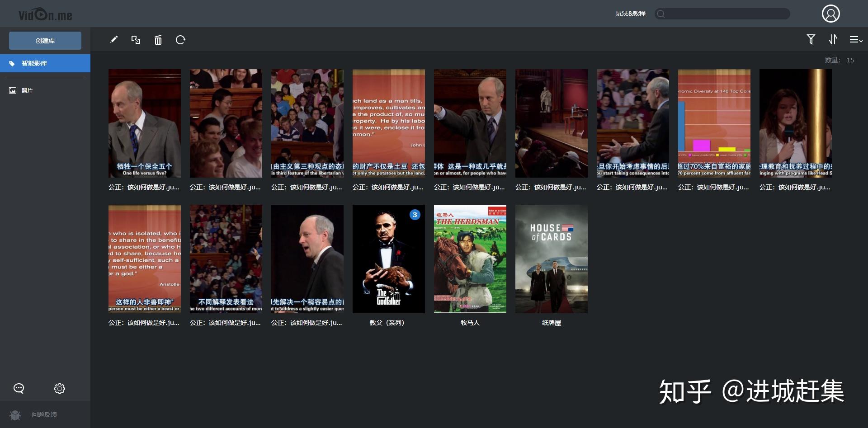Image resolution: width=868 pixels, height=428 pixels.
Task: Open the Aristotle quote thumbnail
Action: tap(145, 259)
